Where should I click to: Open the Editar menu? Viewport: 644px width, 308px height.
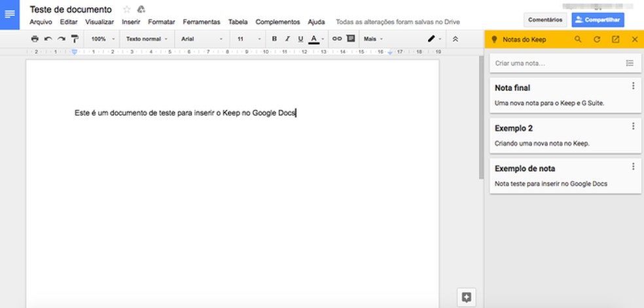point(69,22)
